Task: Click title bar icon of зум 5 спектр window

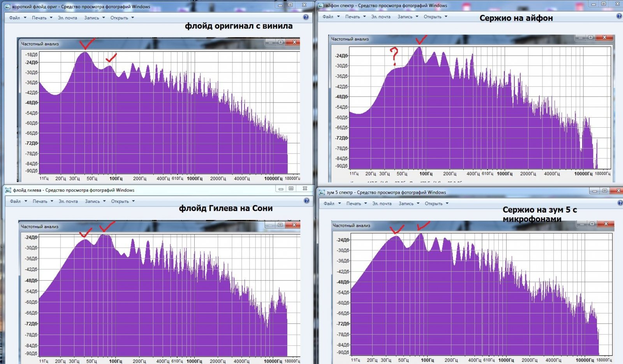Action: click(322, 192)
